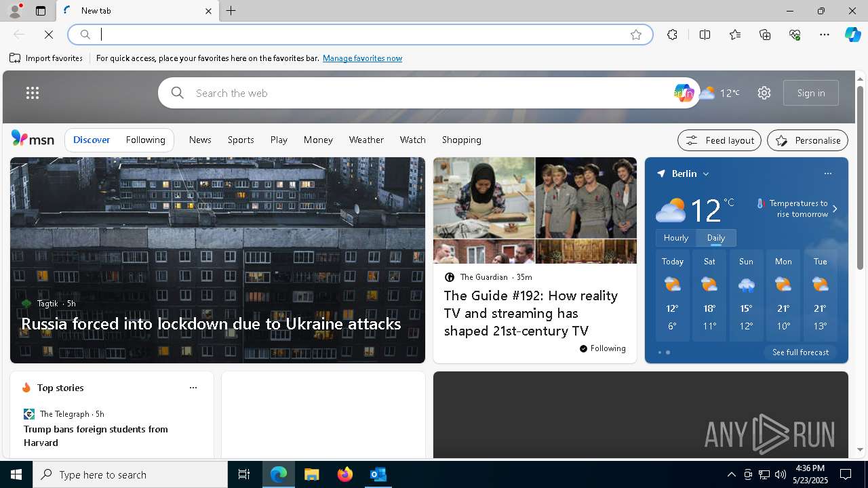The height and width of the screenshot is (488, 868).
Task: Open the Russia forced into lockdown story
Action: tap(211, 324)
